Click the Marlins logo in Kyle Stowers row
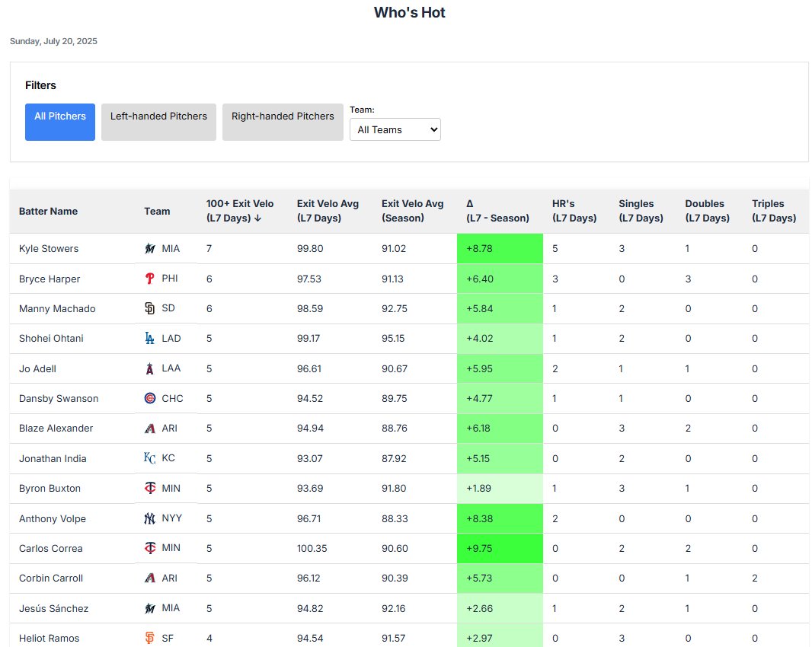Viewport: 812px width, 647px height. [149, 248]
